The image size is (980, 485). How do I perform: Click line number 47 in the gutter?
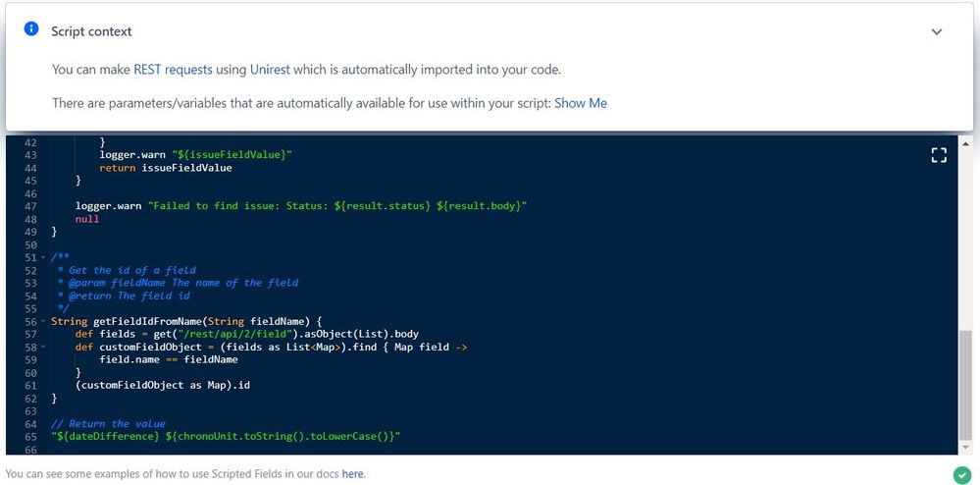click(30, 206)
